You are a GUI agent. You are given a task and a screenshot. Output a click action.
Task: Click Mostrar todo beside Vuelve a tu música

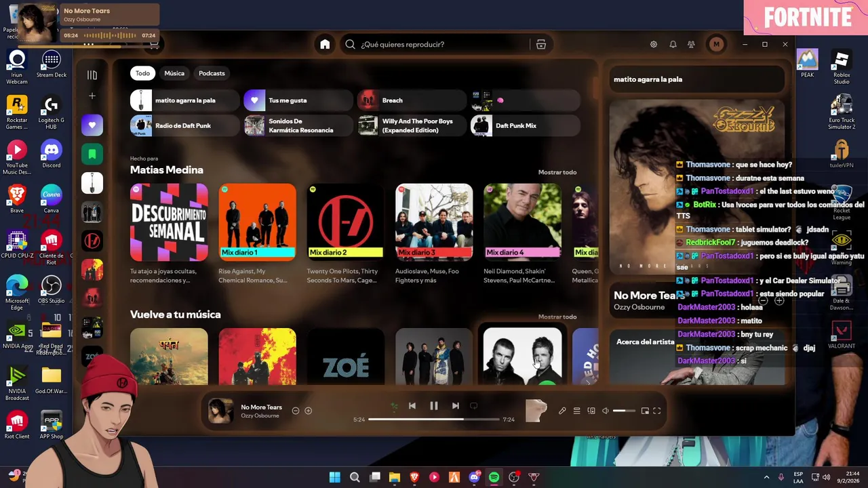pos(557,317)
